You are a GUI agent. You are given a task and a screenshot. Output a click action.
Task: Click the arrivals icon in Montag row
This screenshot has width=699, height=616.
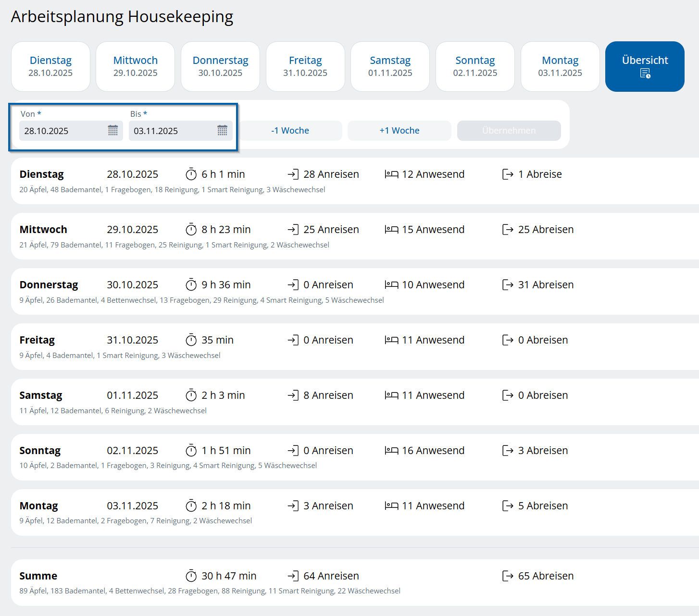click(293, 506)
